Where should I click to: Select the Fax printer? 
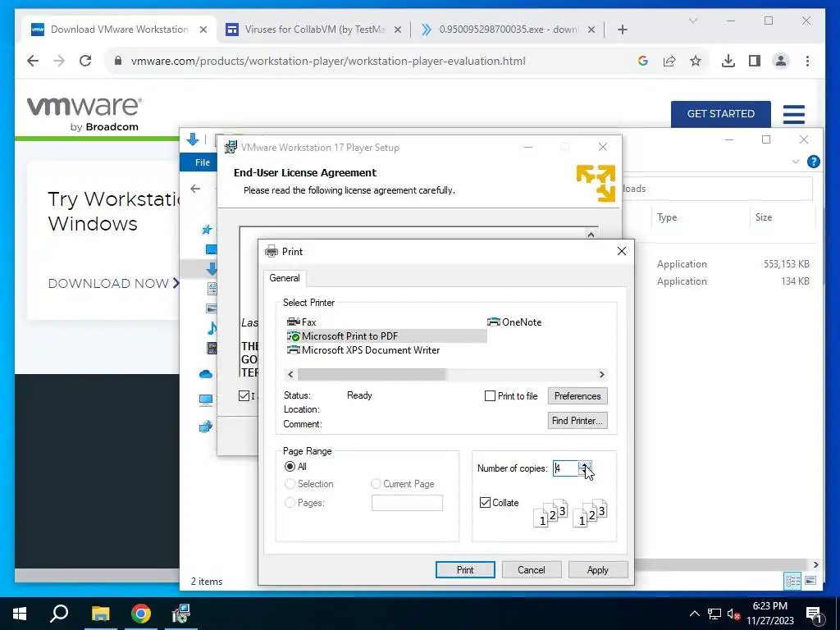(x=302, y=322)
